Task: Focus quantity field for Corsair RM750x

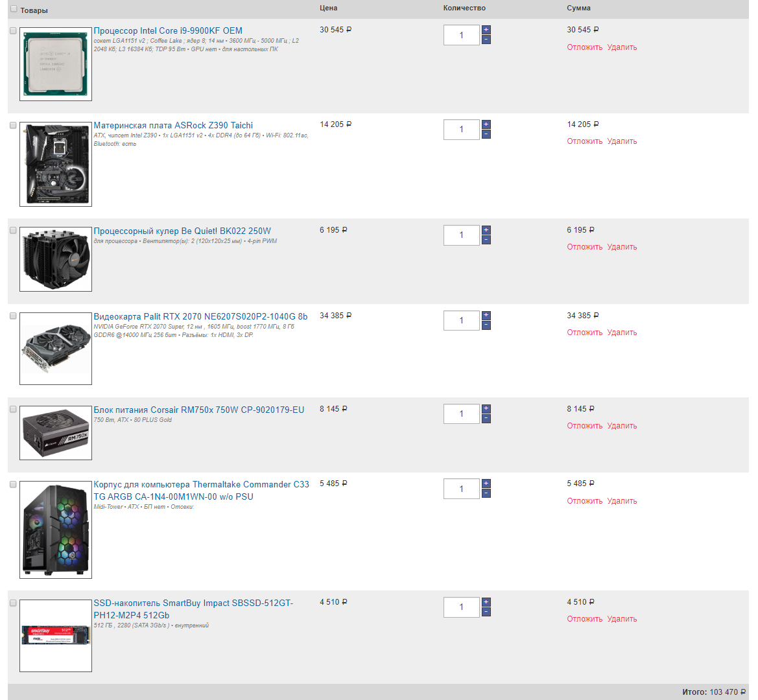Action: [x=461, y=414]
